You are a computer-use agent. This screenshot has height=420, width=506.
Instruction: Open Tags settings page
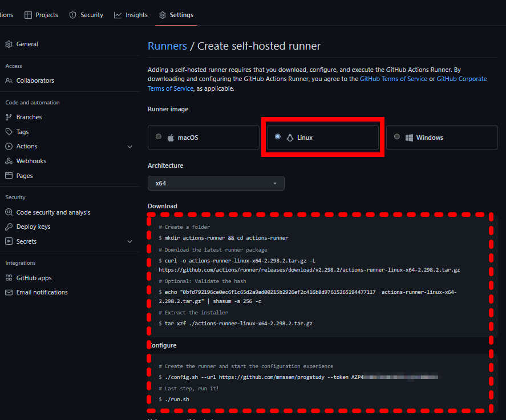(x=23, y=132)
